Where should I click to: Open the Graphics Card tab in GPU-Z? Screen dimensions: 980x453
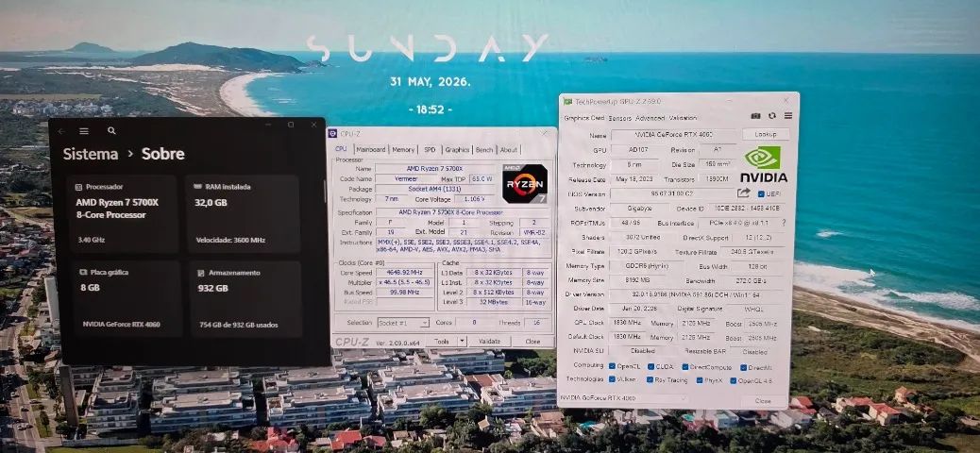click(x=583, y=117)
